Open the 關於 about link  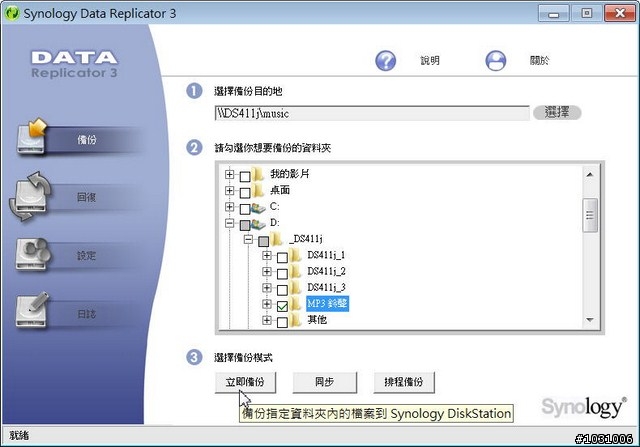pos(539,60)
